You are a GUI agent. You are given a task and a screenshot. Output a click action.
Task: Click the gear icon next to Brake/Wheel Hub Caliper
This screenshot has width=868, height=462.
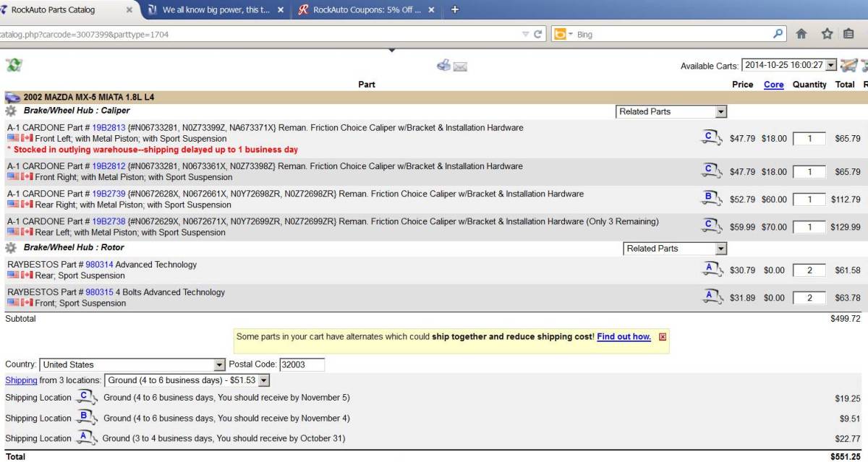tap(11, 111)
